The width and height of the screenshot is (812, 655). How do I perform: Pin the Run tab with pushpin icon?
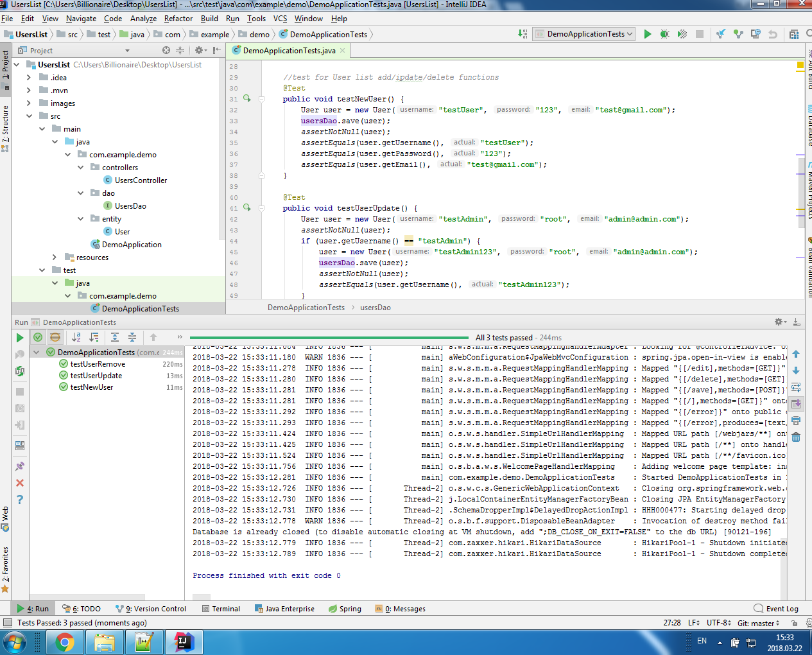(20, 466)
